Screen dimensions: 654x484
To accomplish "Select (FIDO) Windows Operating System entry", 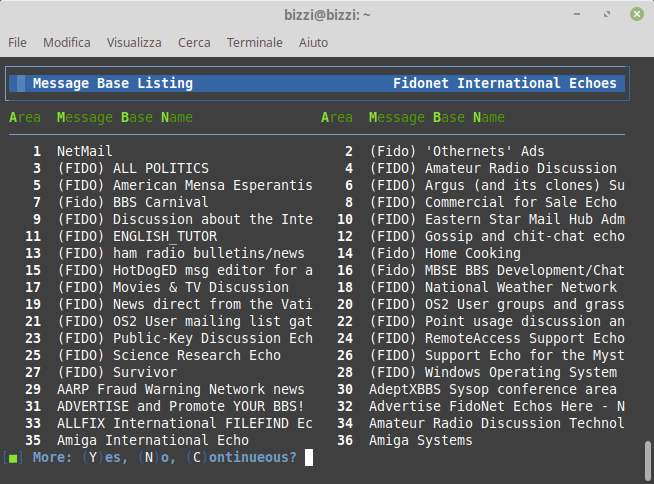I will click(x=493, y=373).
